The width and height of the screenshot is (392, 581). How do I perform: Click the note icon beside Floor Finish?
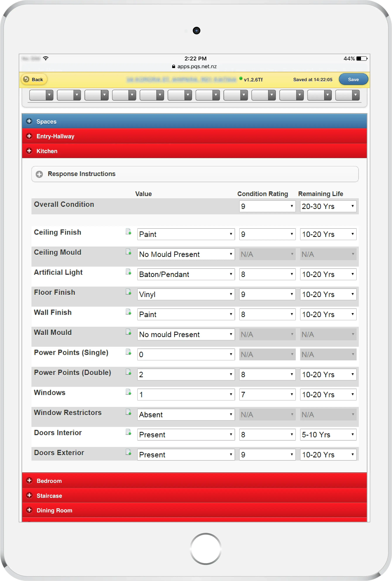[128, 291]
